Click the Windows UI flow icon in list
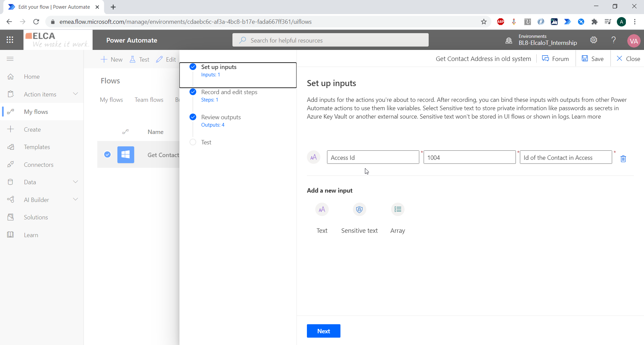The width and height of the screenshot is (644, 345). 126,155
